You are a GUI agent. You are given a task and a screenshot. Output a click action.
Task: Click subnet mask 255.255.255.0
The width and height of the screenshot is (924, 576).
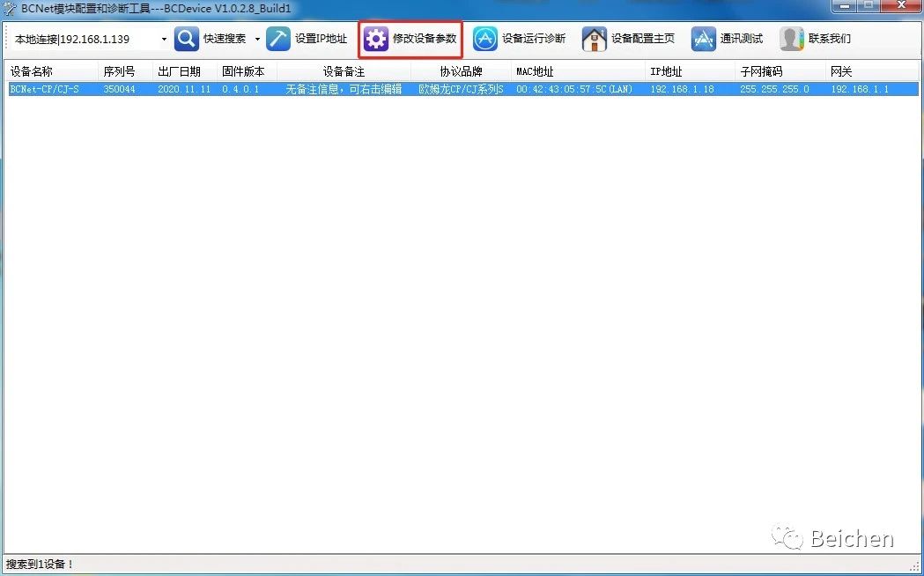pyautogui.click(x=775, y=90)
